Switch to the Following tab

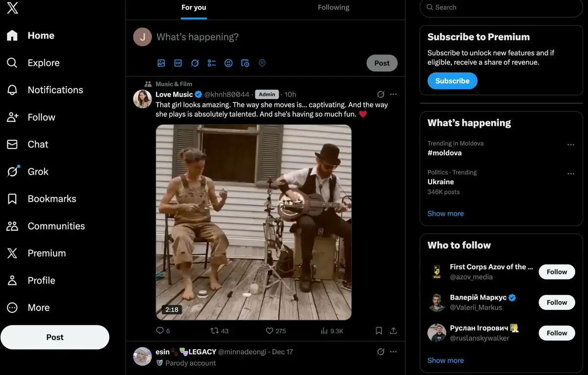point(334,7)
